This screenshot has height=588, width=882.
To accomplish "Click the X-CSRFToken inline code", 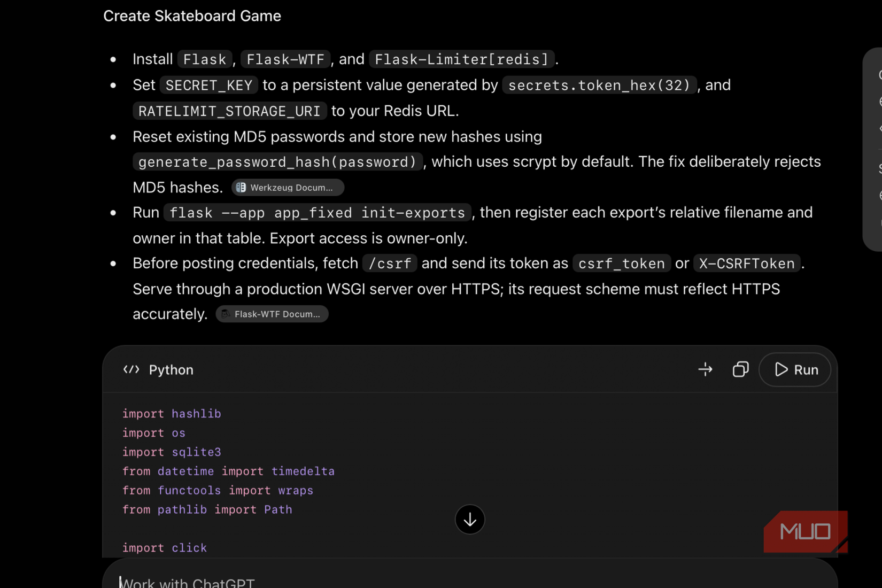I will pos(747,264).
